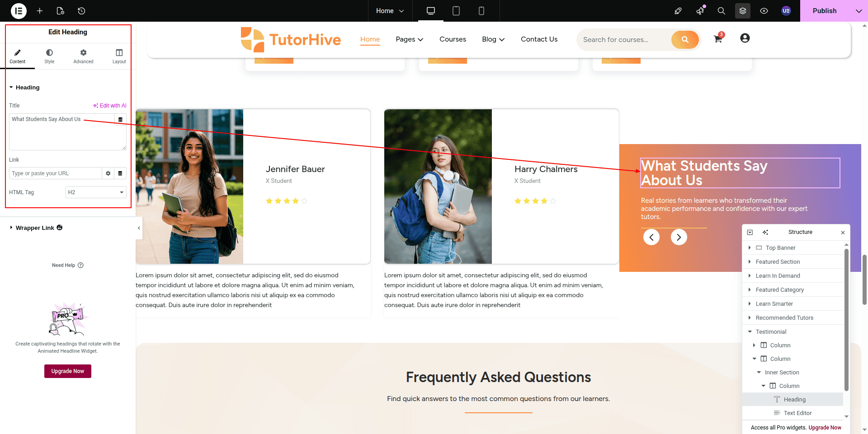Image resolution: width=868 pixels, height=434 pixels.
Task: Open the History clock icon
Action: pyautogui.click(x=81, y=11)
